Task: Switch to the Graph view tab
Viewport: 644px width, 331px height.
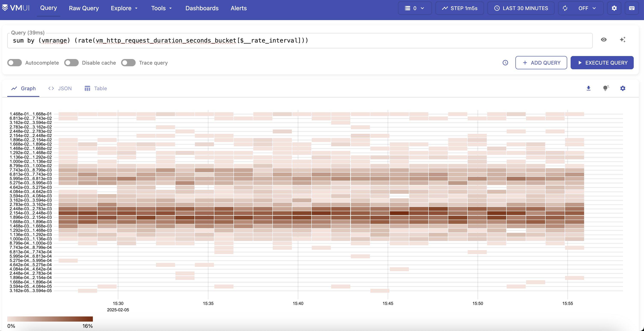Action: pyautogui.click(x=23, y=89)
